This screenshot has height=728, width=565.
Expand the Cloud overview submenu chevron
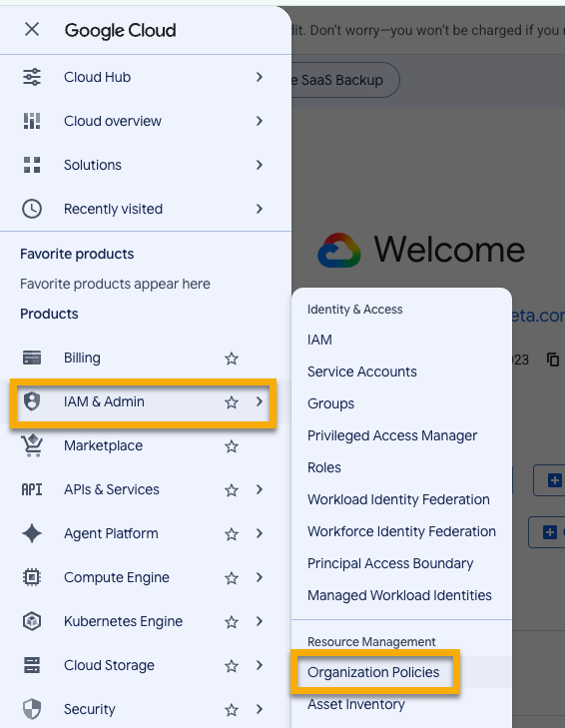click(260, 121)
